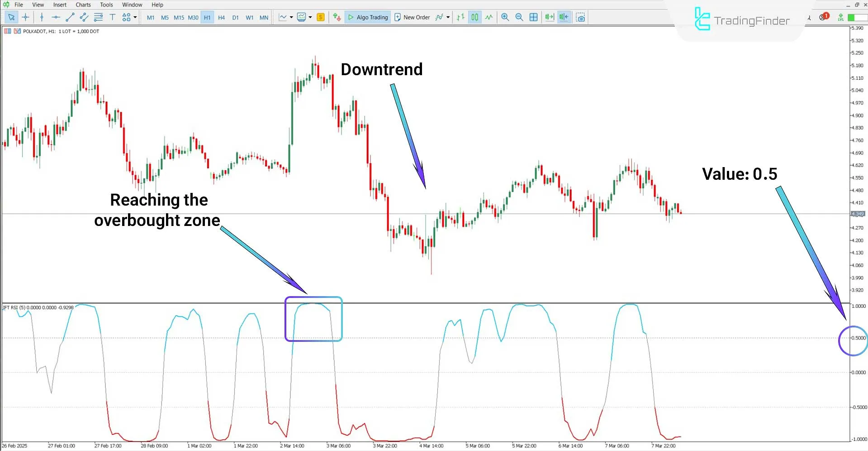Switch chart to Candlesticks mode
Viewport: 868px width, 451px height.
474,17
